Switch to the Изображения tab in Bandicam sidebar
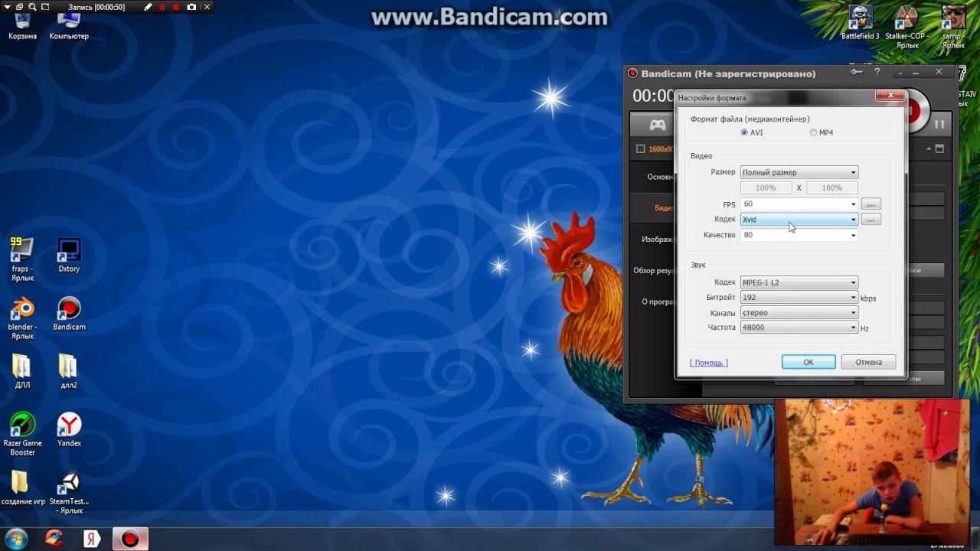This screenshot has width=980, height=551. tap(652, 240)
